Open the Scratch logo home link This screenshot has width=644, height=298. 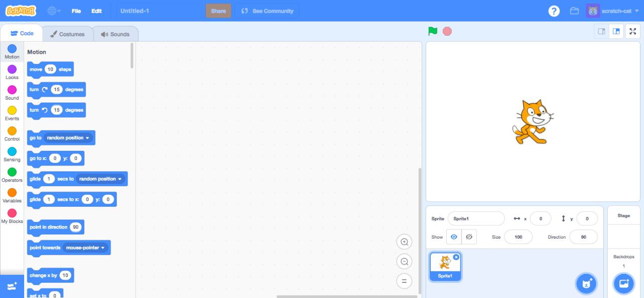pos(21,11)
